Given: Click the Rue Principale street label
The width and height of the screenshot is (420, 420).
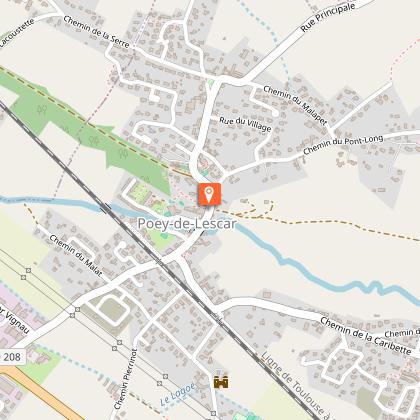Looking at the screenshot, I should 327,17.
